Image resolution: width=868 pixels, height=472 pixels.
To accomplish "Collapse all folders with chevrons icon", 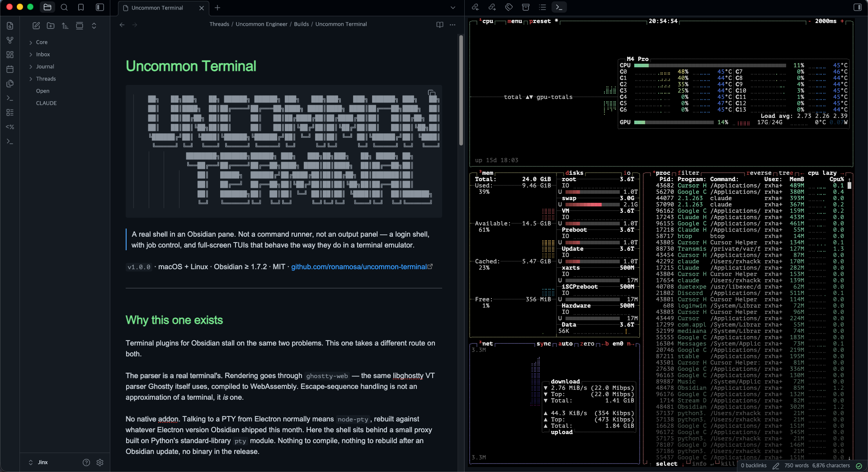I will pos(94,26).
